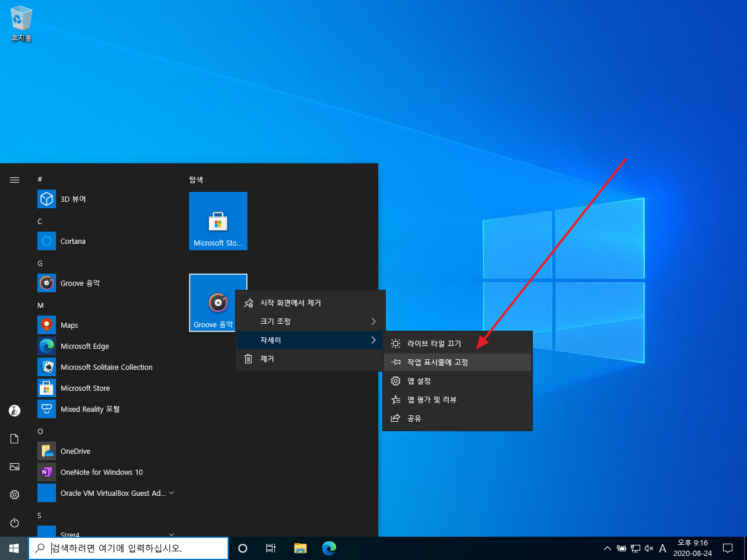Click the G letter header
The height and width of the screenshot is (560, 747).
40,263
